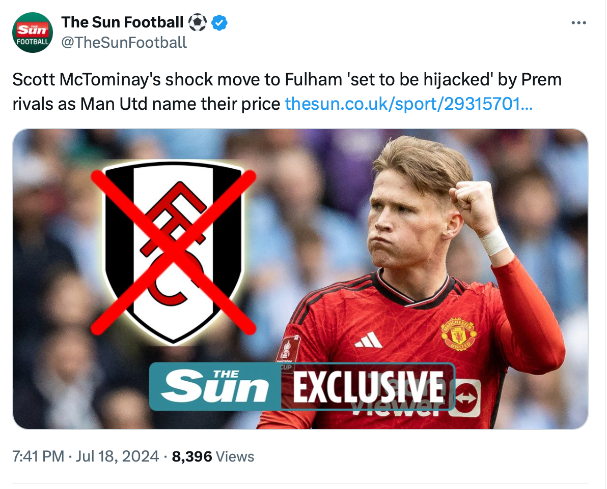Open the thesun.co.uk article link
The image size is (607, 489).
tap(408, 104)
